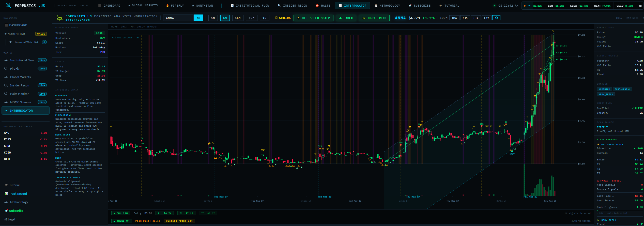644x226 pixels.
Task: Click the zoom out Y-axis icon
Action: (x=486, y=18)
